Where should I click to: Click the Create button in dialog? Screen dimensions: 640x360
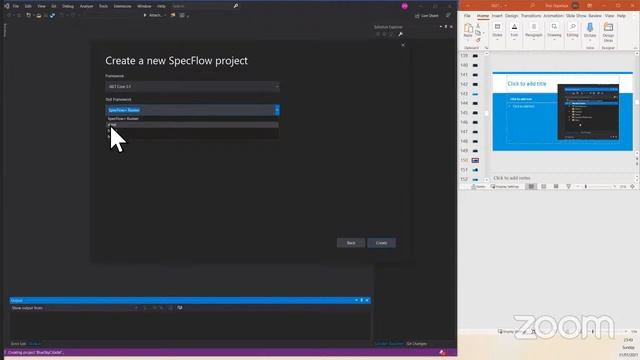tap(381, 243)
